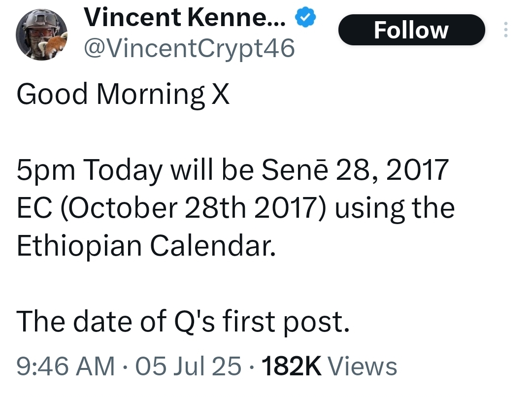
Task: Click the red panda in the avatar
Action: point(54,45)
